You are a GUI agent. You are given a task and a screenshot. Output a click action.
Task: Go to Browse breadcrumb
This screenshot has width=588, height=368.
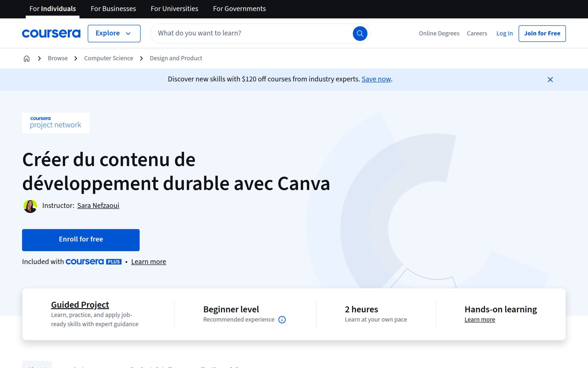[x=58, y=58]
